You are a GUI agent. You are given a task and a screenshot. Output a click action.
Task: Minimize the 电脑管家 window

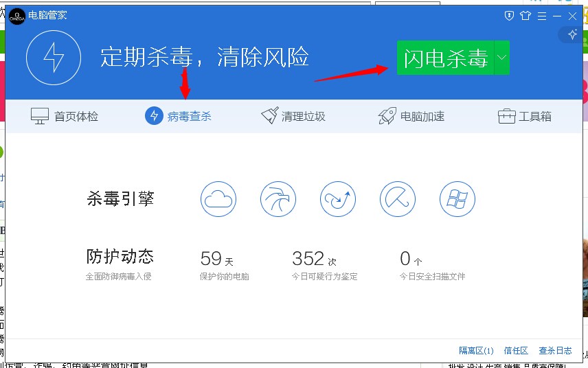pos(557,16)
